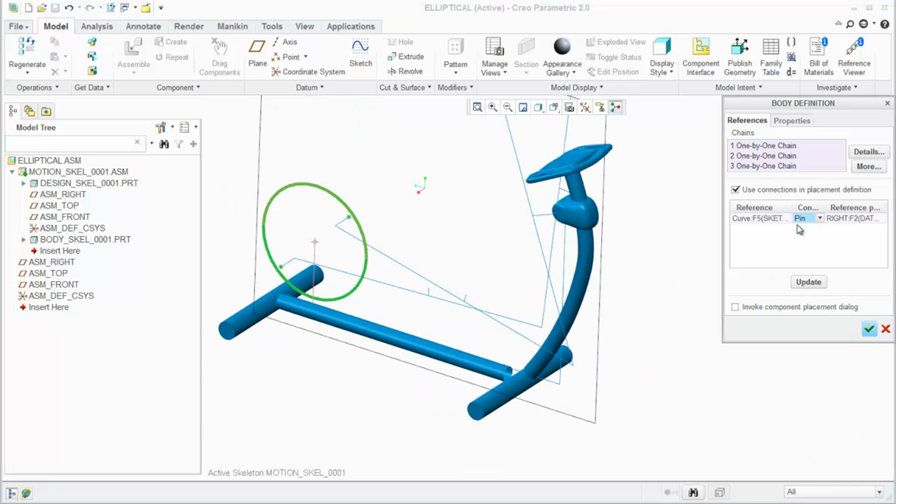Click the Extrude tool

(x=406, y=57)
